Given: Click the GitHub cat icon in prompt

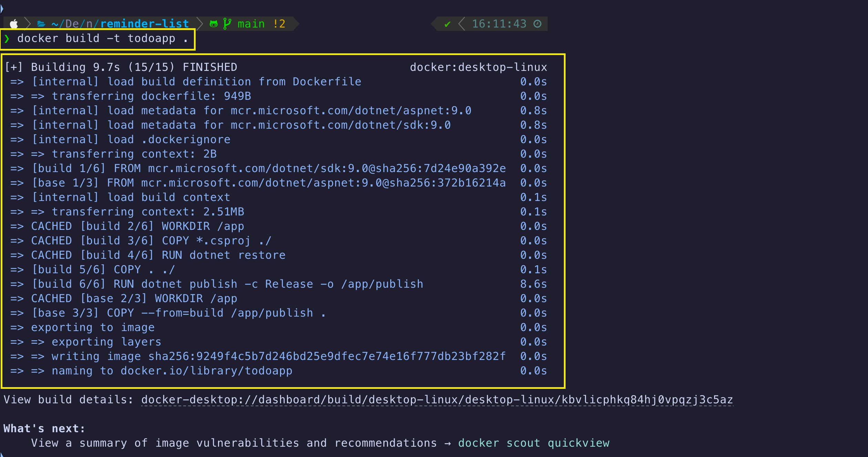Looking at the screenshot, I should point(214,24).
